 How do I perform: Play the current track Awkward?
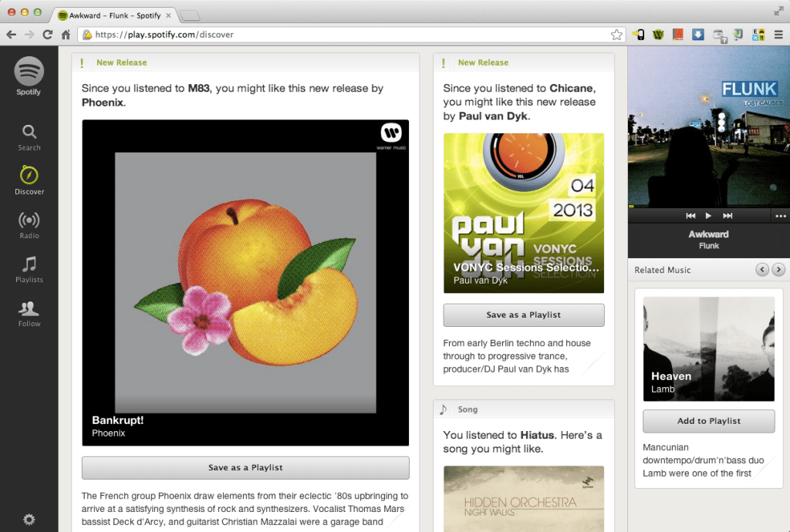[x=709, y=216]
